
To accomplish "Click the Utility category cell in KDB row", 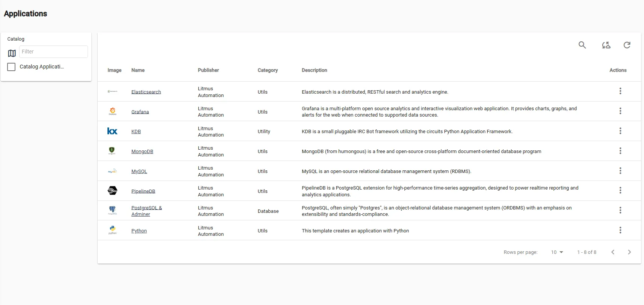I will pos(264,132).
